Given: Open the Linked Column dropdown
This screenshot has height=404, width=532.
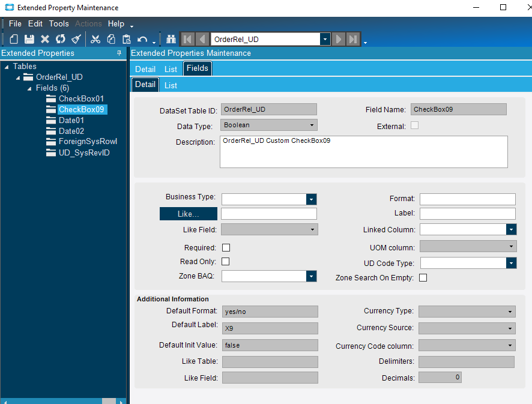Looking at the screenshot, I should coord(511,230).
